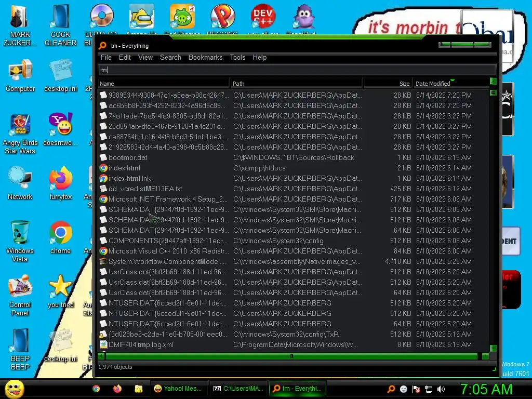Select 92895344-9308-47c1 file row
This screenshot has height=399, width=532.
294,95
